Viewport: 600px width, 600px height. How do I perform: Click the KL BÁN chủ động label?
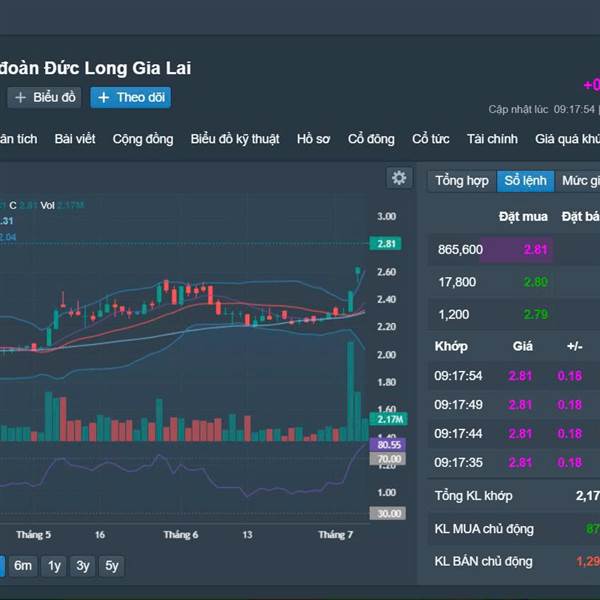pyautogui.click(x=483, y=562)
